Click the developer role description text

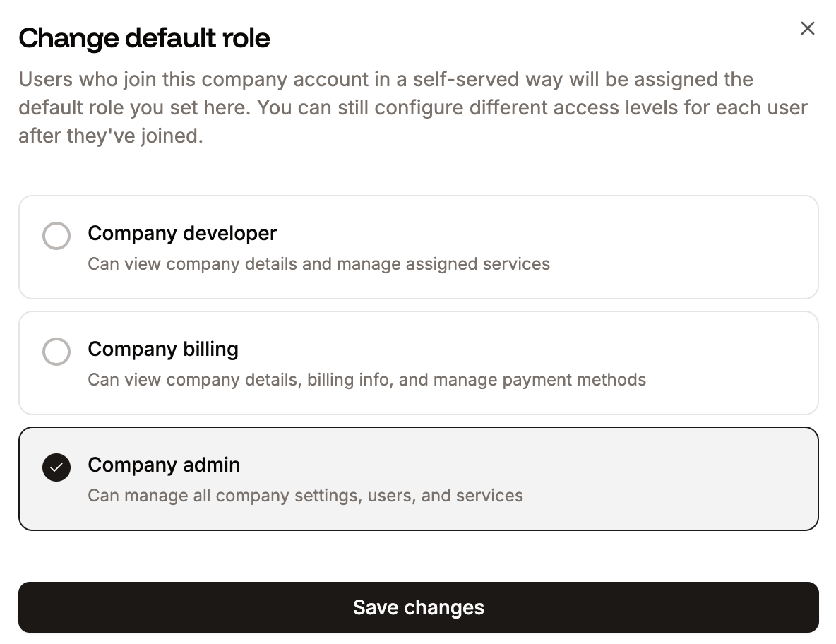click(318, 263)
